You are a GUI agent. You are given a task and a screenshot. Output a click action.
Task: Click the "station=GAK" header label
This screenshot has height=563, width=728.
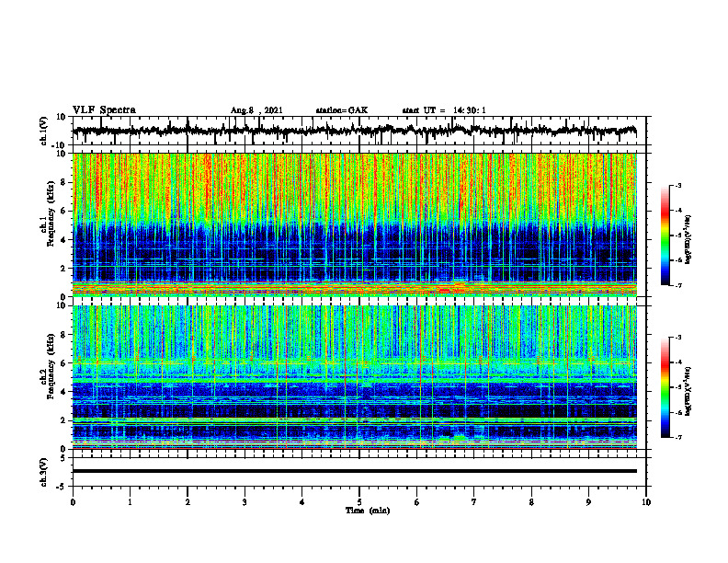(342, 110)
